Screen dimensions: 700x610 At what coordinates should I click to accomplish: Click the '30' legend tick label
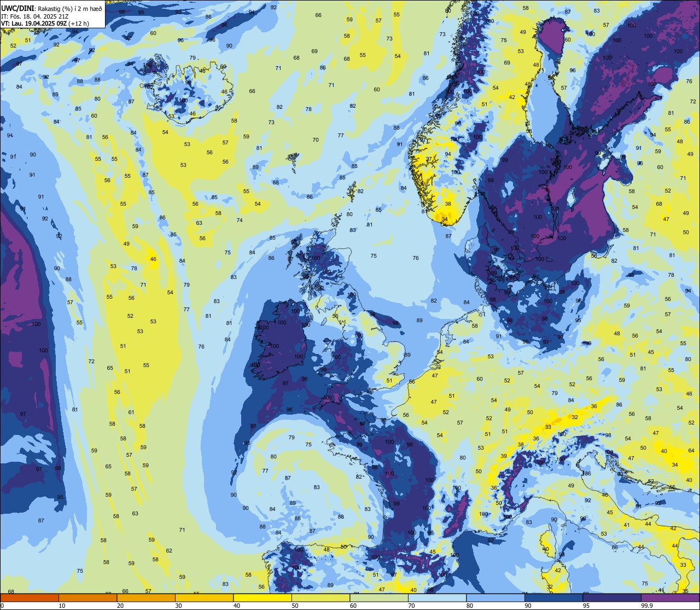[178, 606]
